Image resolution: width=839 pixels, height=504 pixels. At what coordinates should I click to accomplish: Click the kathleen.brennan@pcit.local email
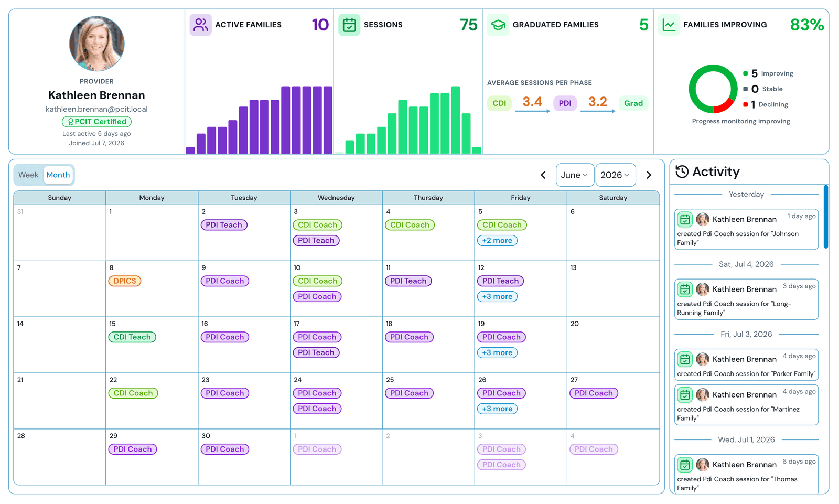[x=96, y=109]
